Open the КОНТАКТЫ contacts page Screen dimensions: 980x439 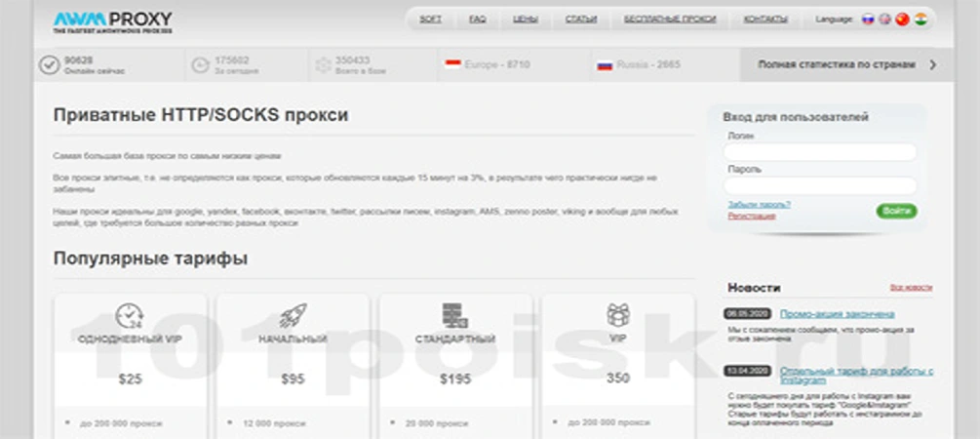tap(765, 20)
